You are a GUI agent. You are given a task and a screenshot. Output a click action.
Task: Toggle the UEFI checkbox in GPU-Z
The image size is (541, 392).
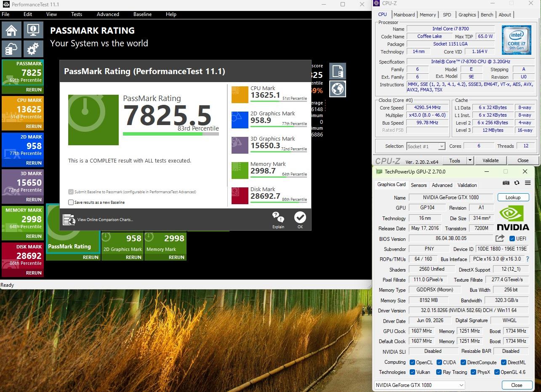[x=512, y=239]
